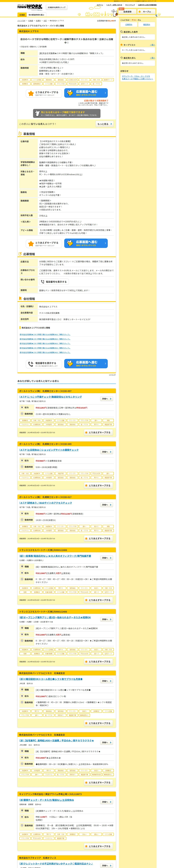Screen dimensions: 174x868
Task: Open 一般事務(電話応対なし) オフィスワーク job title
Action: (x=55, y=556)
